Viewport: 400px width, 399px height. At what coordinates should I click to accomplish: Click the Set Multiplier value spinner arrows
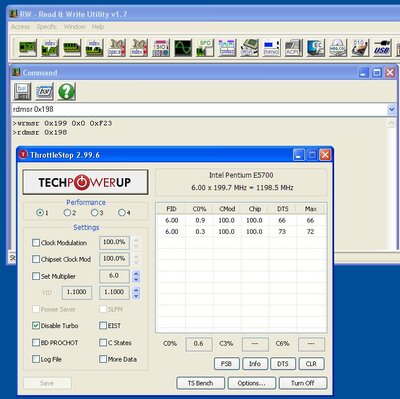point(136,276)
